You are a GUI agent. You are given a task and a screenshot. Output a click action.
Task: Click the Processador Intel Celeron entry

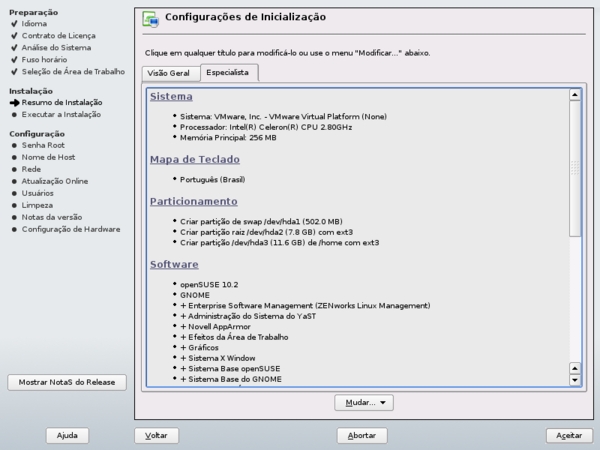point(266,127)
